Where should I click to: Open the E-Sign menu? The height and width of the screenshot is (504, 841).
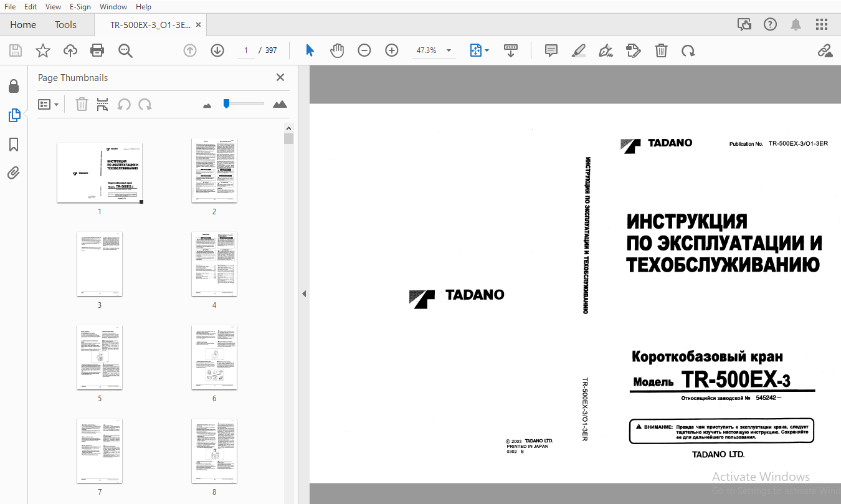pos(80,7)
